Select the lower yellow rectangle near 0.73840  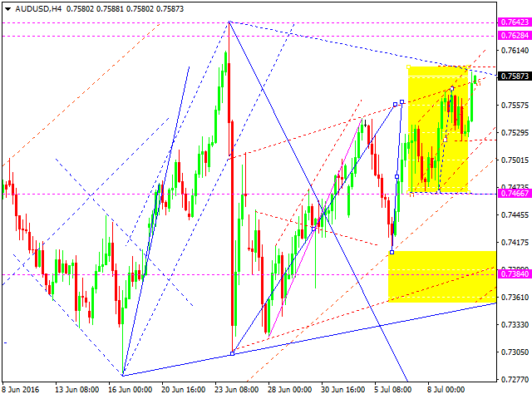[442, 277]
